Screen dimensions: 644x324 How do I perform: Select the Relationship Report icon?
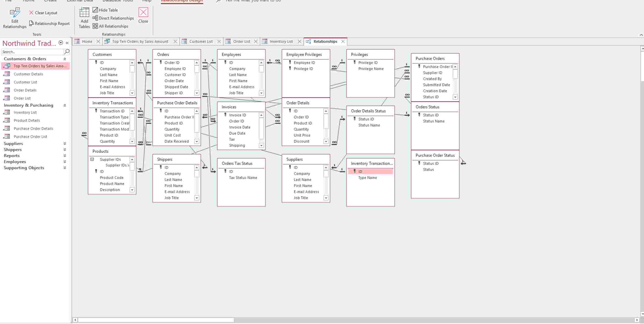49,23
